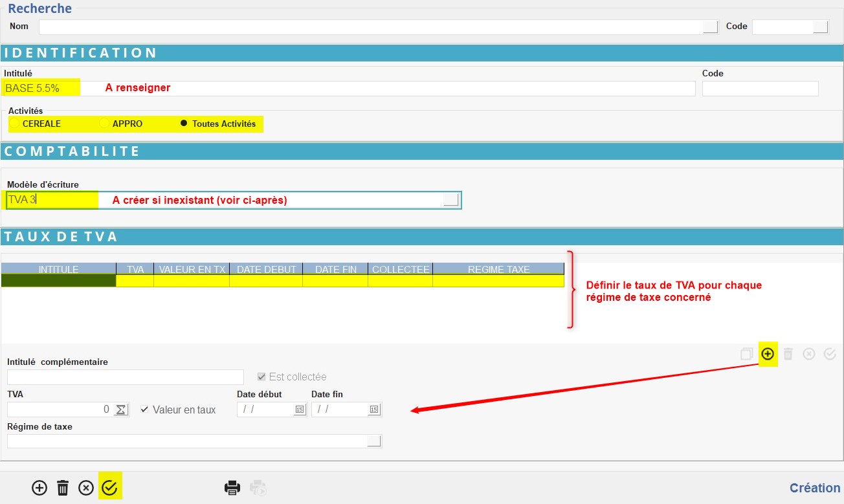Open the Modèle d'écriture dropdown button
This screenshot has width=844, height=504.
tap(450, 201)
